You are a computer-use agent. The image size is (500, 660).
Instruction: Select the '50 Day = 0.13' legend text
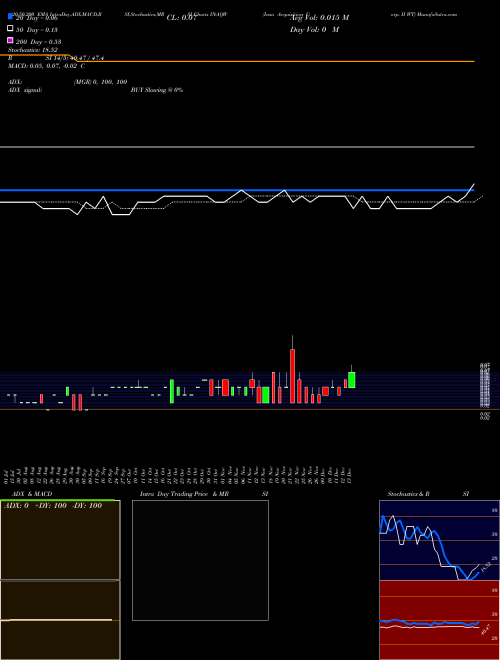point(37,30)
